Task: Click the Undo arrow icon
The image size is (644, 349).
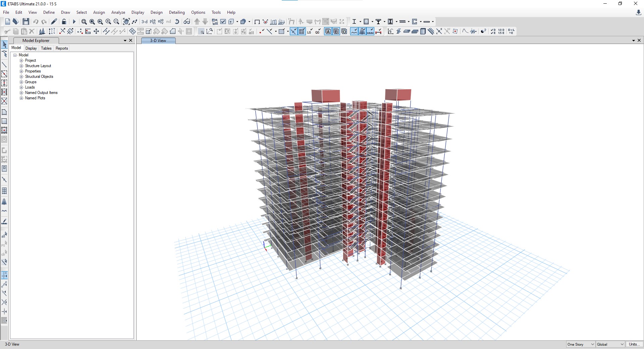Action: (x=36, y=21)
